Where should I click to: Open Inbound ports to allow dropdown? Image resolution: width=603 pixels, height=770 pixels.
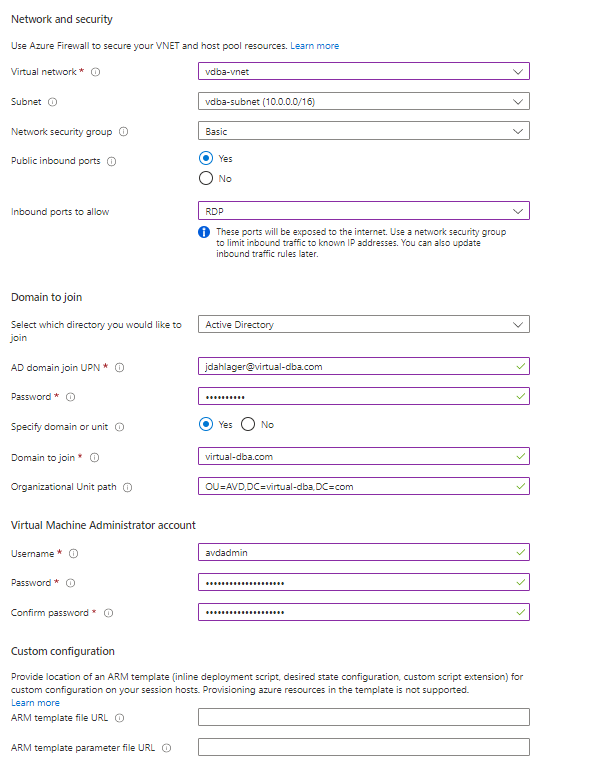(x=363, y=211)
